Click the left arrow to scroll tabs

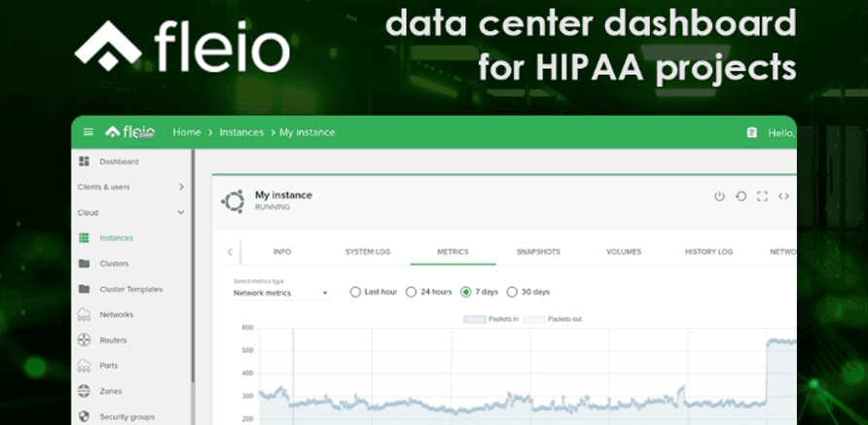coord(230,252)
